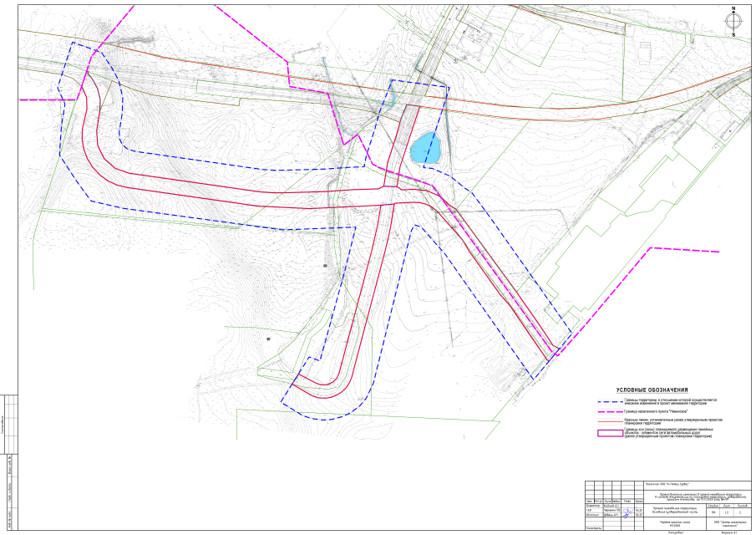Click the "Формат А1" label at the bottom
756x535 pixels.
pyautogui.click(x=730, y=532)
